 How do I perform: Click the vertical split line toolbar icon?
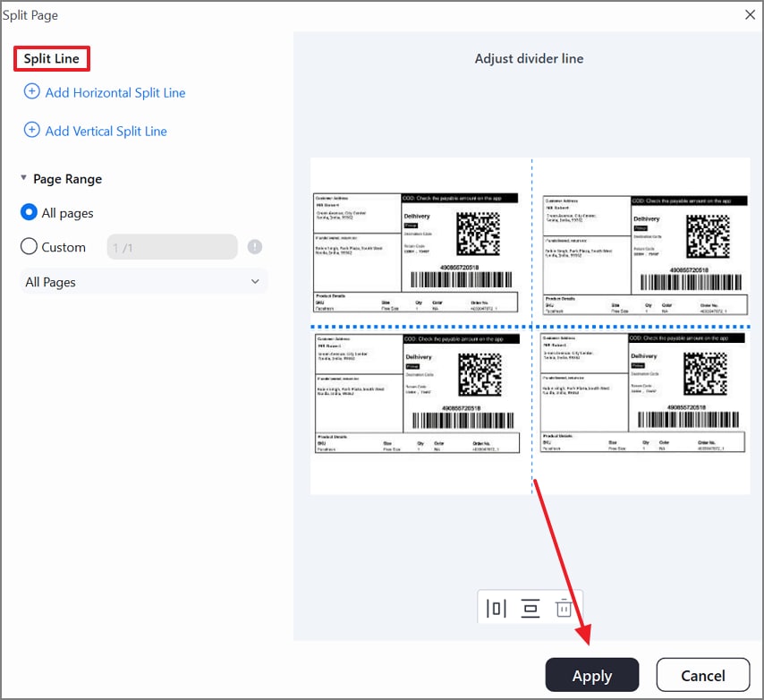point(496,609)
